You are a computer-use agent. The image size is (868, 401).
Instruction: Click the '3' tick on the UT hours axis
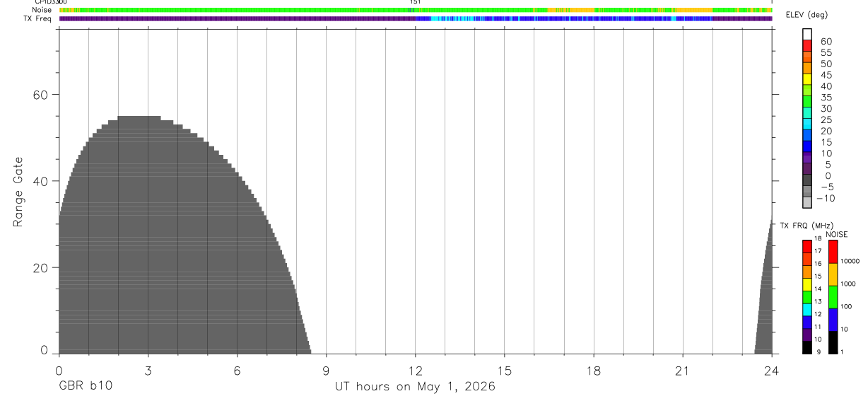148,371
